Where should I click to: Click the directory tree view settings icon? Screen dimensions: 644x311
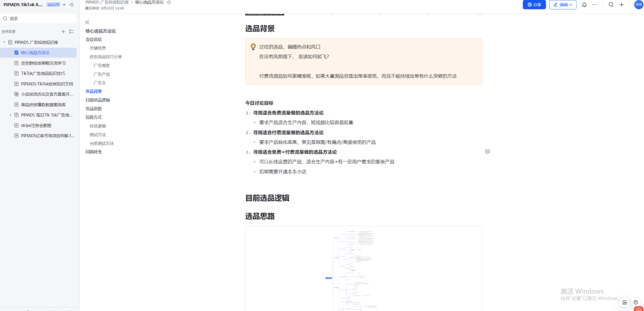point(71,32)
